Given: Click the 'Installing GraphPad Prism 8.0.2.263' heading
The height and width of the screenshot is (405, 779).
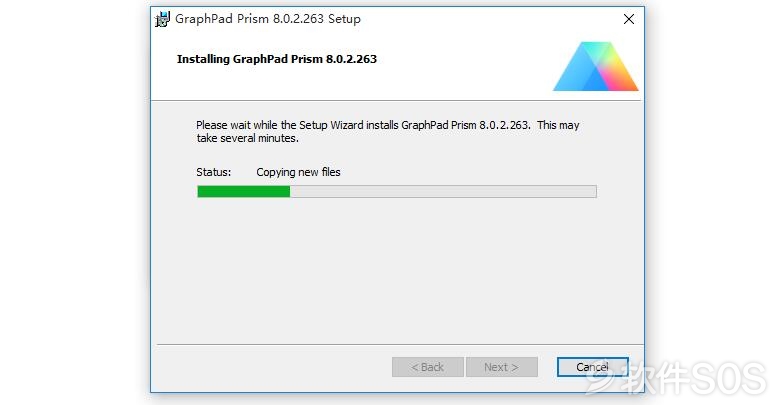Looking at the screenshot, I should (x=277, y=59).
